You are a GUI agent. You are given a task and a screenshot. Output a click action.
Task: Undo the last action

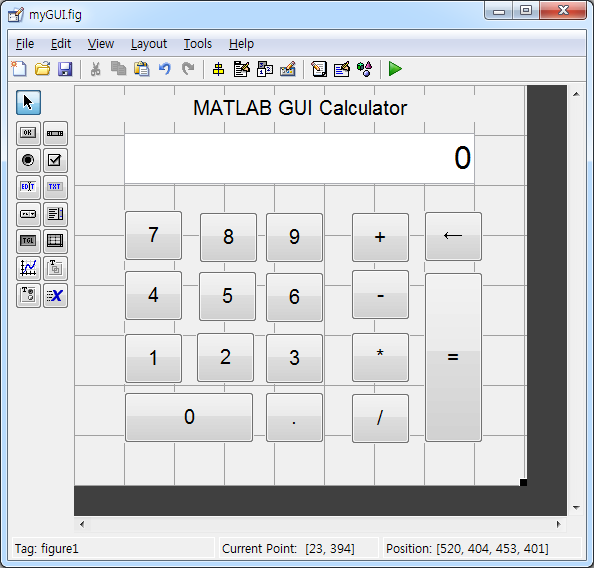click(165, 69)
